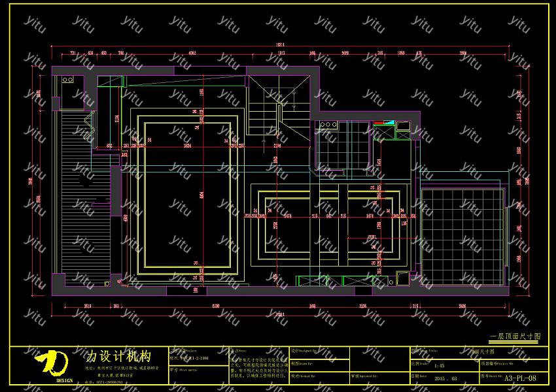Click the 1:45 scale value
Screen dimensions: 556x392
coord(439,367)
